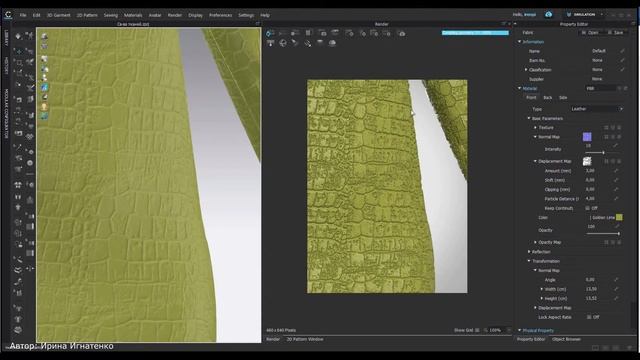
Task: Open the Display menu
Action: pyautogui.click(x=195, y=15)
